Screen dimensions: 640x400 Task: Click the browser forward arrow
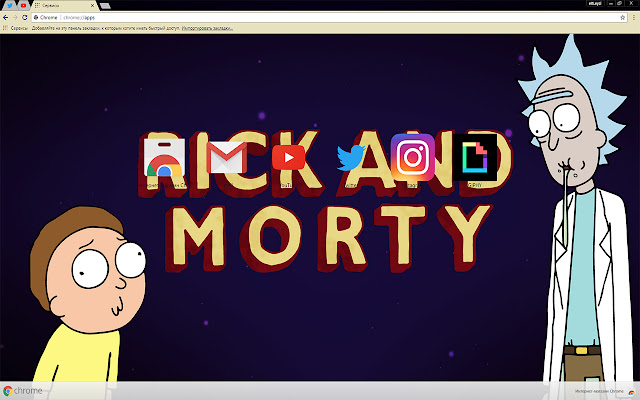click(x=16, y=18)
